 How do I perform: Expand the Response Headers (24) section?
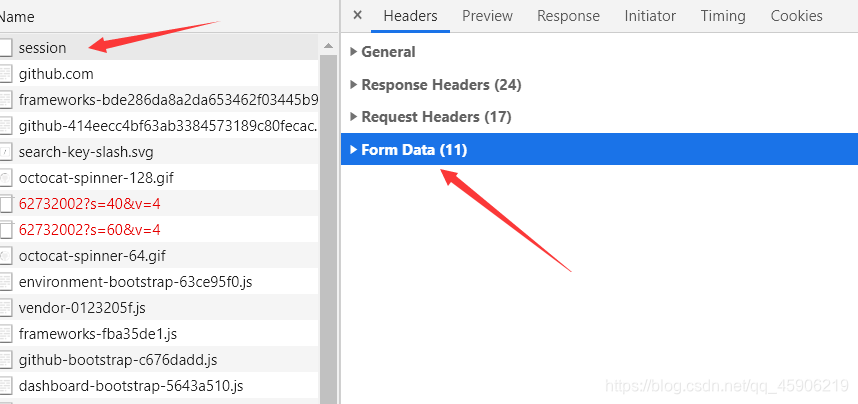tap(436, 85)
